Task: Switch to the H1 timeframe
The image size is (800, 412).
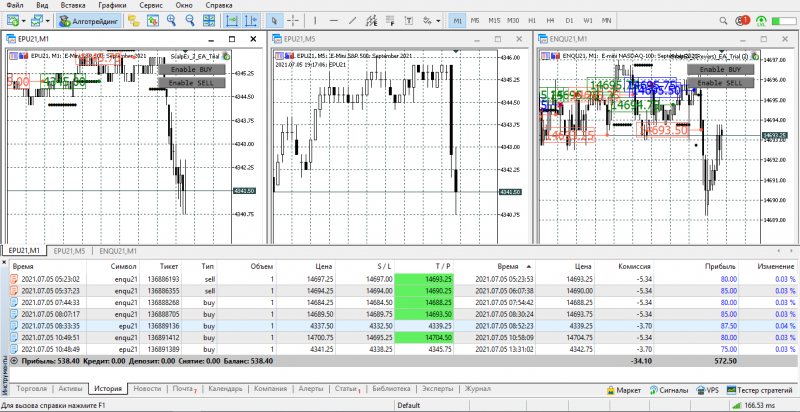Action: pyautogui.click(x=532, y=21)
